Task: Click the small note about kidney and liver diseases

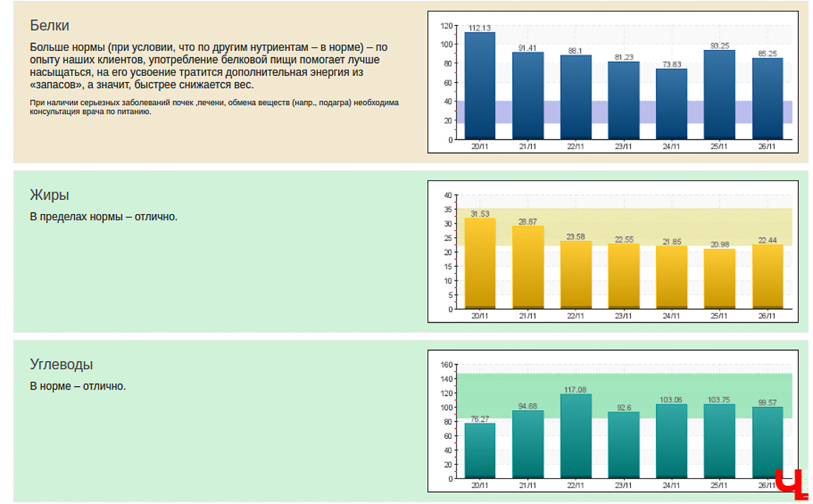Action: (214, 107)
